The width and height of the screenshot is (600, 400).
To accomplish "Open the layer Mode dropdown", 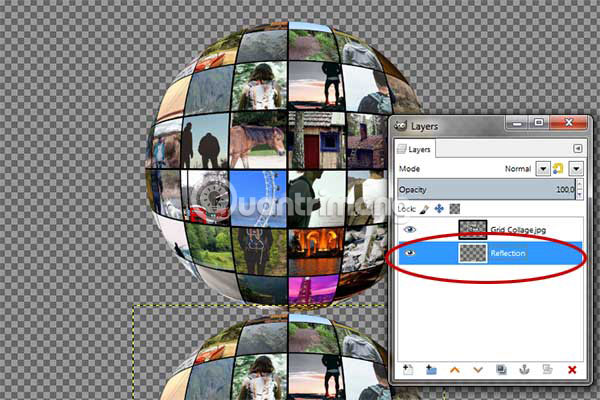I will pyautogui.click(x=543, y=169).
